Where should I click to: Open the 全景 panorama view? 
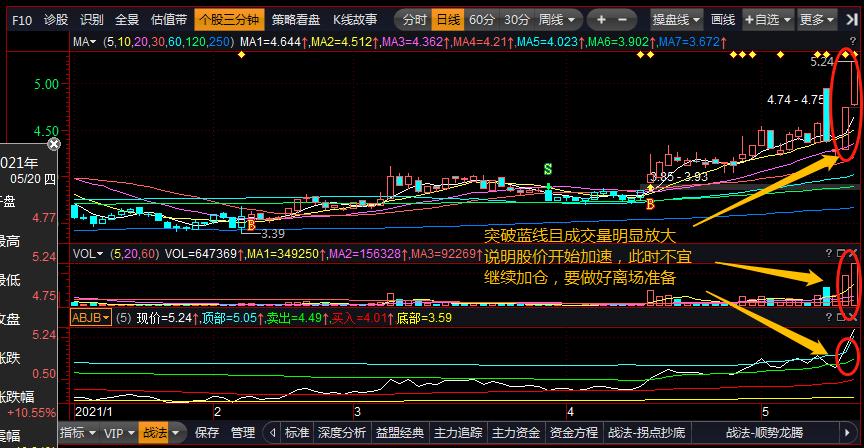(x=127, y=20)
